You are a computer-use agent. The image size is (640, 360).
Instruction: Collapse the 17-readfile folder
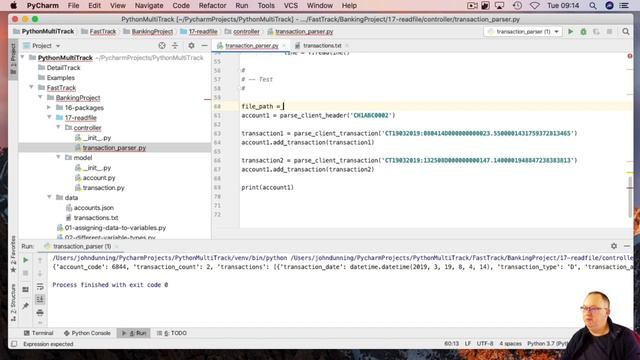49,118
